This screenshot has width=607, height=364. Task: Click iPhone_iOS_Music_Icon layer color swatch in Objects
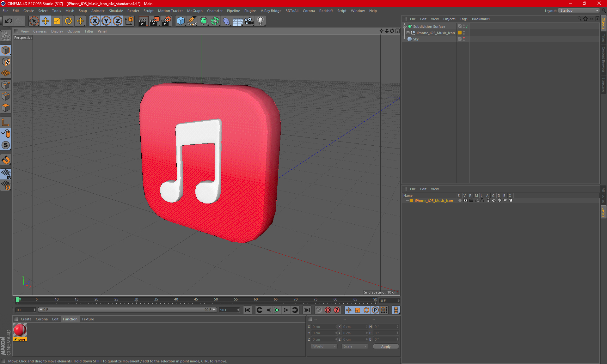click(460, 33)
